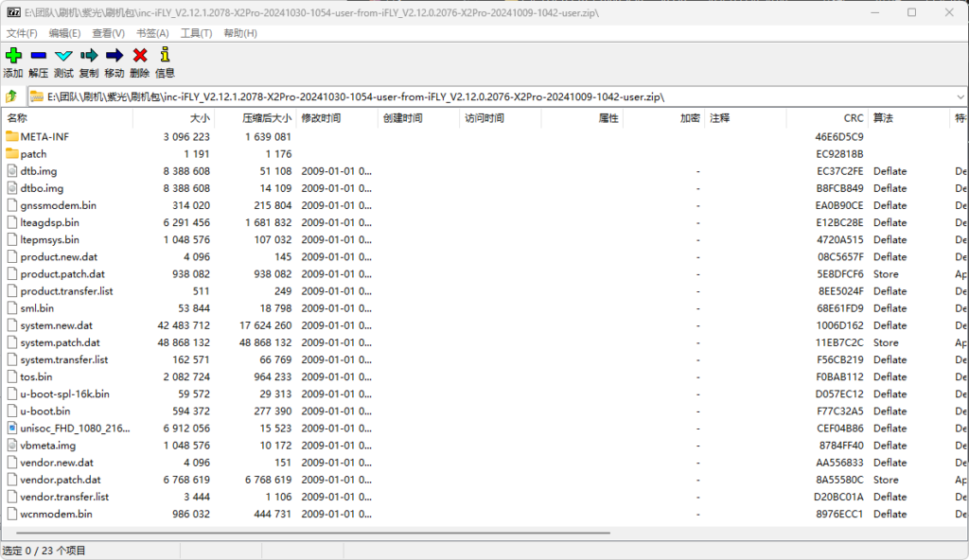Select the system.new.dat file
The image size is (969, 560).
(x=56, y=325)
